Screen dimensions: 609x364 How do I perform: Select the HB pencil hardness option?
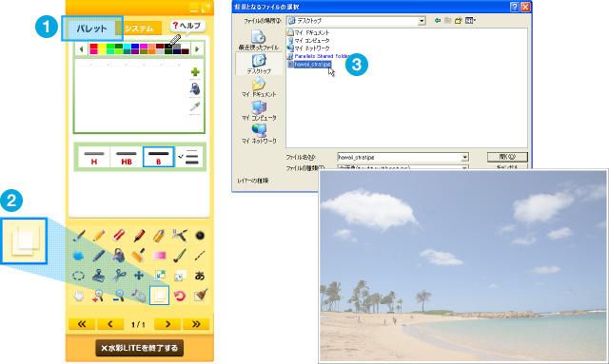tap(127, 157)
